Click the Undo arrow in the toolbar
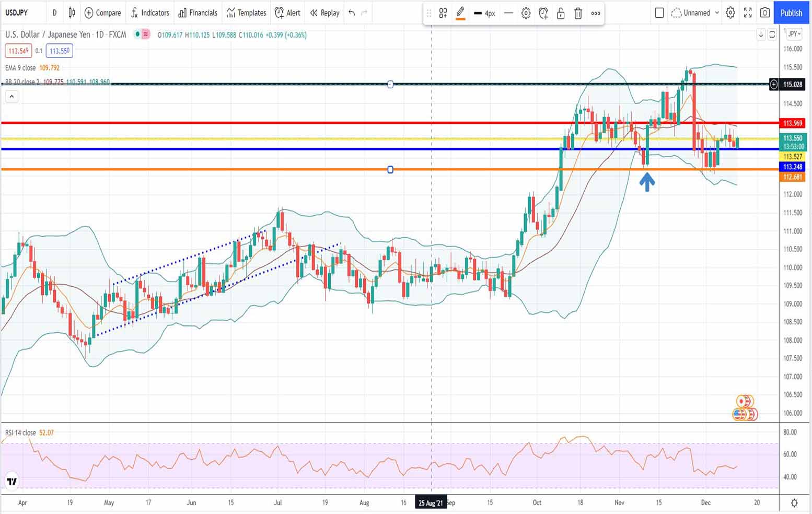812x514 pixels. 352,13
